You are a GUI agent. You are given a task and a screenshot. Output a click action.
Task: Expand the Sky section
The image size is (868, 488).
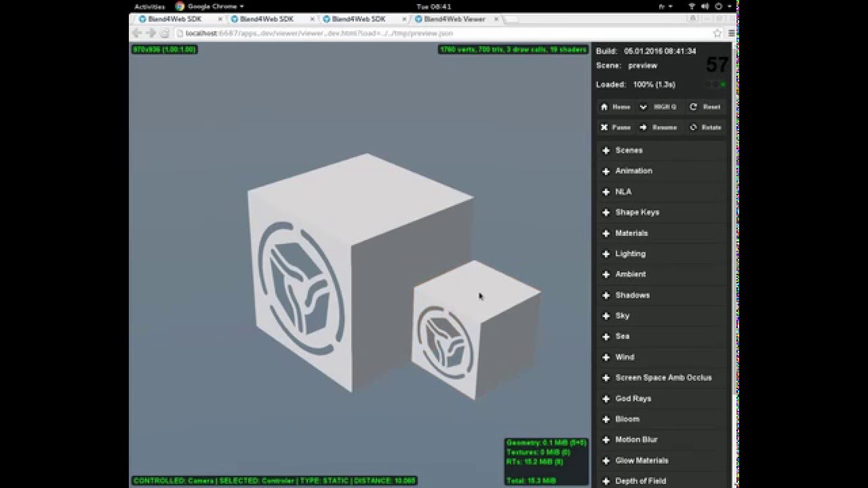click(662, 316)
